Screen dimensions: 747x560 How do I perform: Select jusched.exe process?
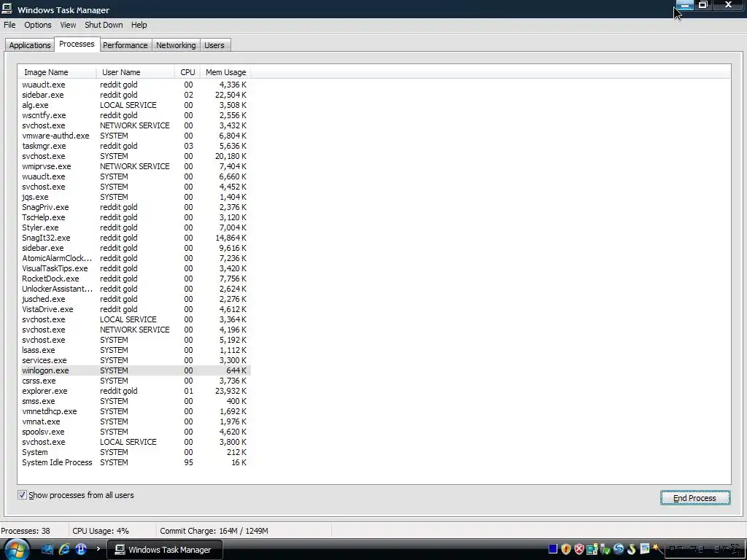point(134,299)
